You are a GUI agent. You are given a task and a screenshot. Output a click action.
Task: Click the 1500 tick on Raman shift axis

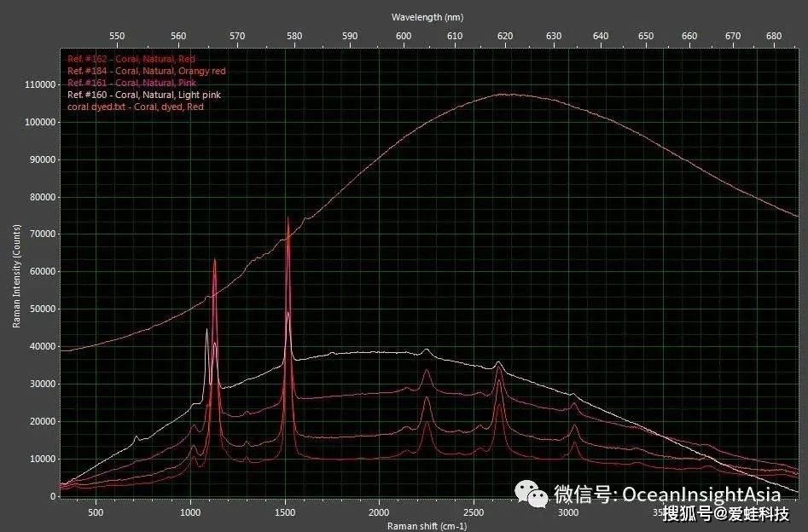pos(285,512)
